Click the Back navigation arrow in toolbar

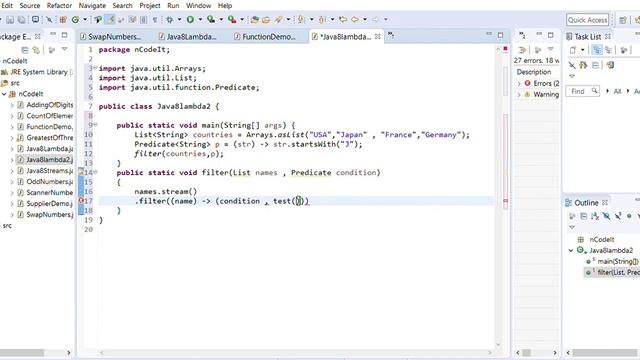355,19
